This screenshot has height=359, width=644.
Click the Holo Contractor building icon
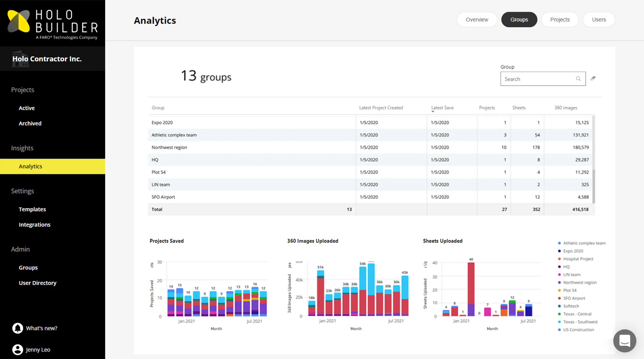point(20,59)
